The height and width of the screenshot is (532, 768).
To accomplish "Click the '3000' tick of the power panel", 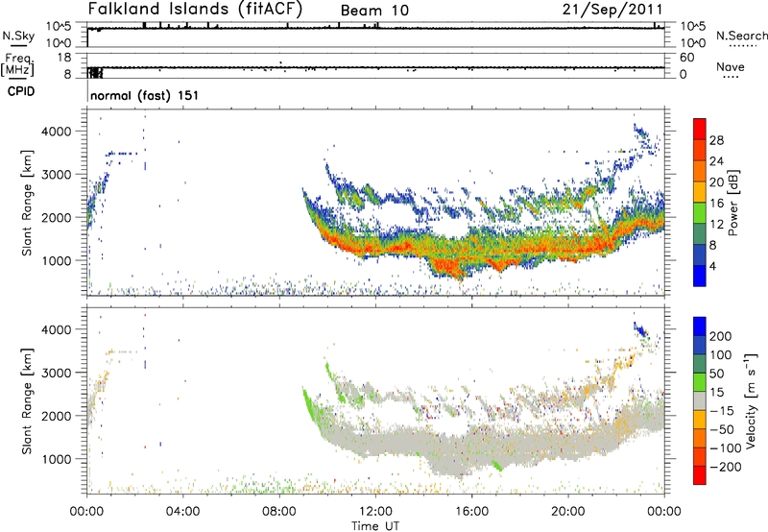I will 57,175.
